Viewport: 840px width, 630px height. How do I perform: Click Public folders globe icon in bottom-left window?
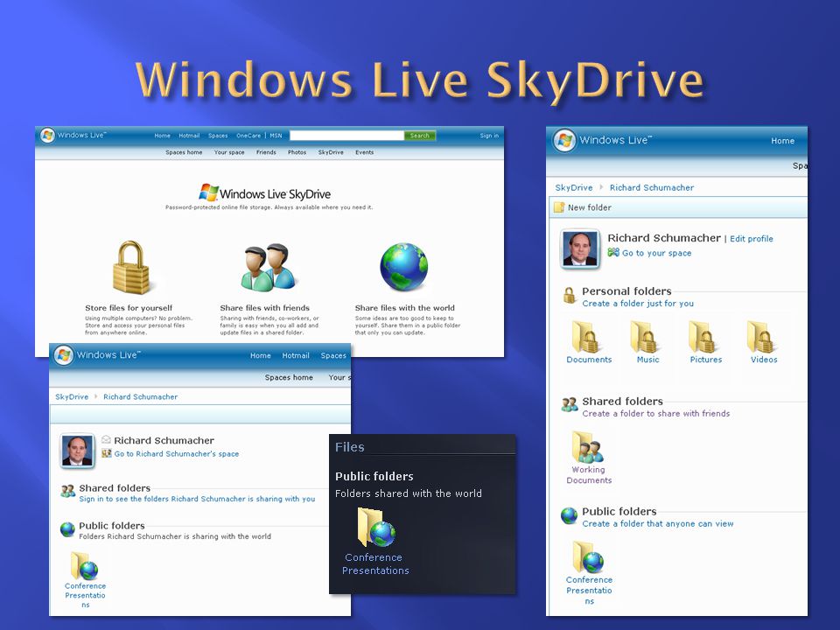click(67, 529)
